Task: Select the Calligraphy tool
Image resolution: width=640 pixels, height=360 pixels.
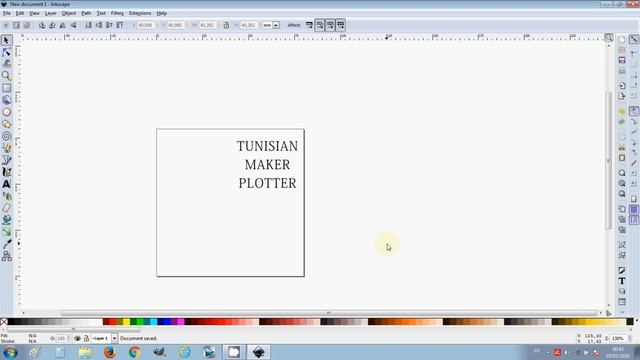Action: (x=6, y=172)
